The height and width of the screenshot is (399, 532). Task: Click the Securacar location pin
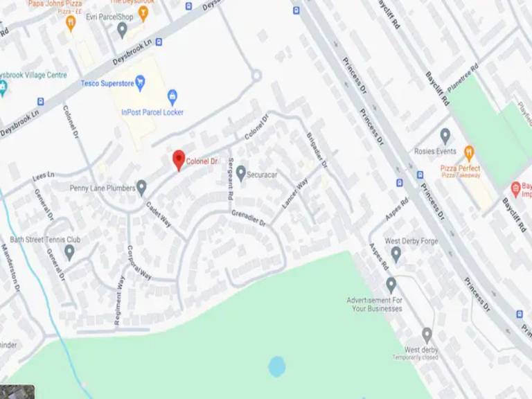click(241, 173)
